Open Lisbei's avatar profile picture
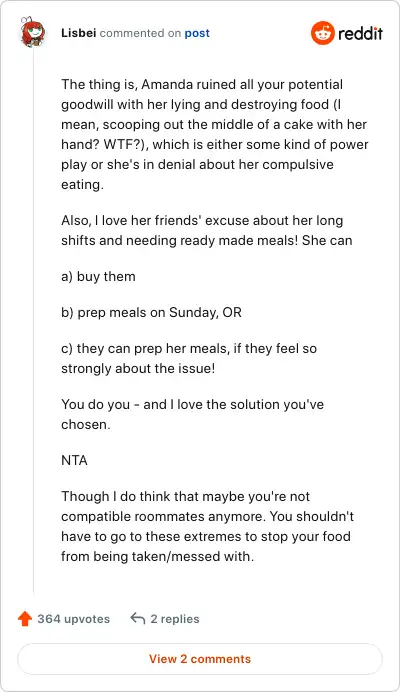The height and width of the screenshot is (692, 400). (33, 31)
